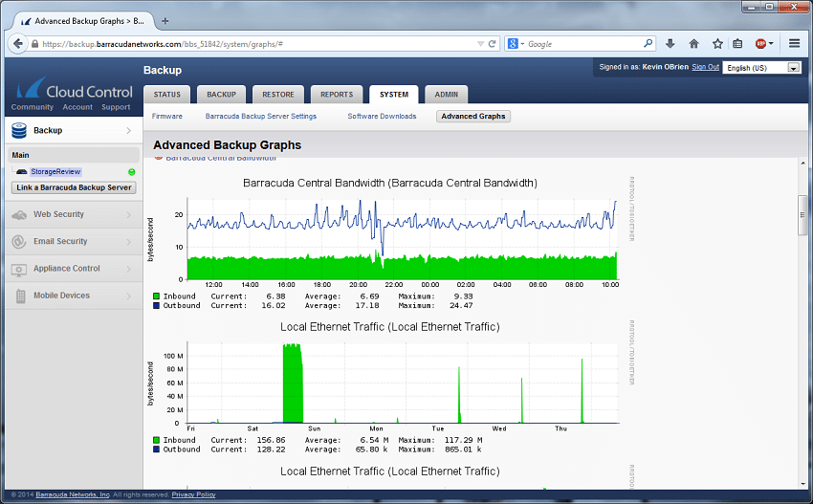The width and height of the screenshot is (813, 504).
Task: Click the padlock site identity icon
Action: click(x=34, y=44)
